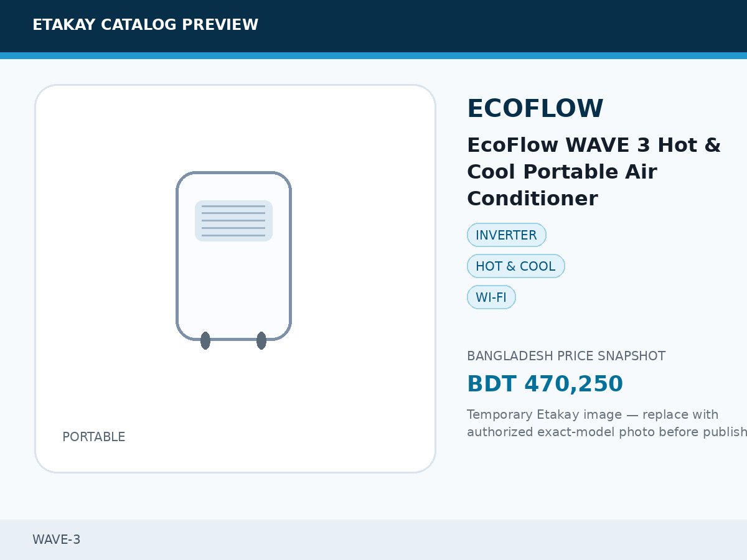The width and height of the screenshot is (747, 560).
Task: Click the temporary image replacement notice
Action: coord(607,423)
